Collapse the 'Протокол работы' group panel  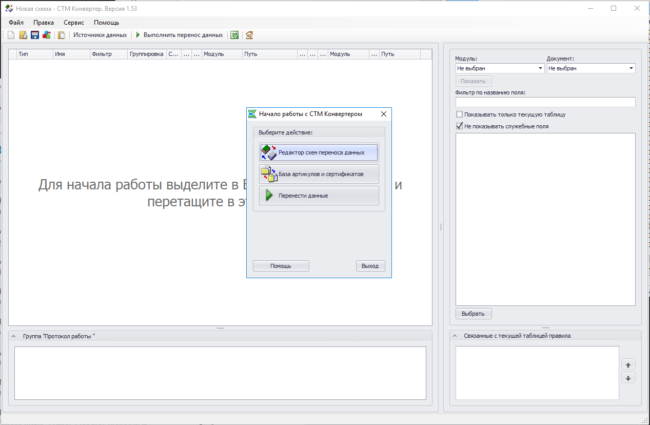[x=14, y=336]
